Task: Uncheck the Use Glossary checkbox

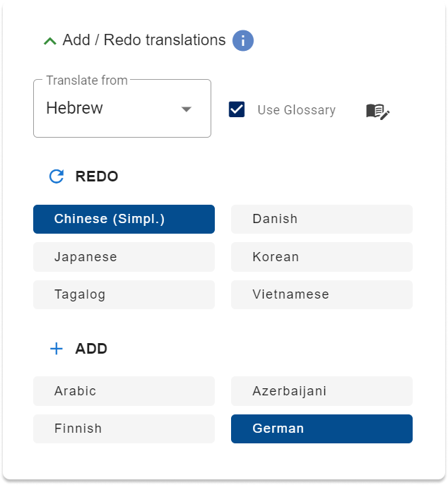Action: click(237, 109)
